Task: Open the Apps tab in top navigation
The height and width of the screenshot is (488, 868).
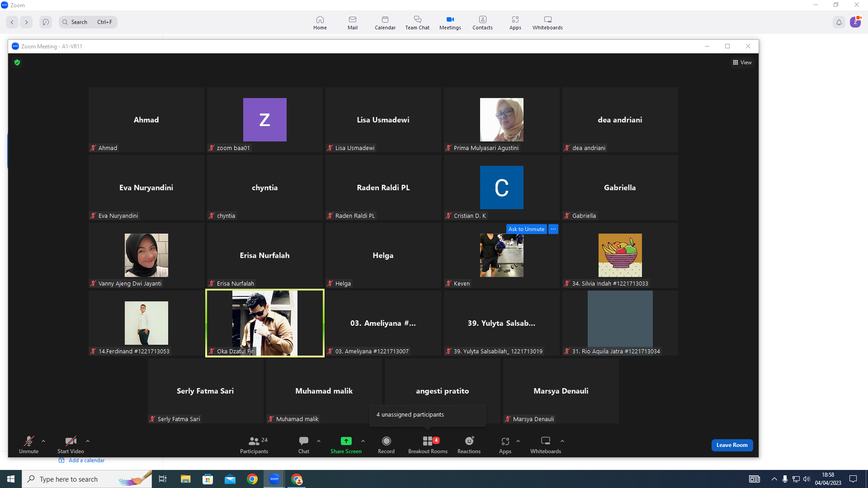Action: point(515,23)
